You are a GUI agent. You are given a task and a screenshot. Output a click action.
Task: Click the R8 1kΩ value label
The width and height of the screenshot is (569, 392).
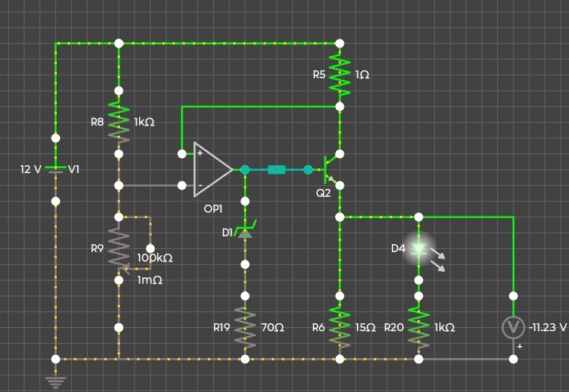145,122
